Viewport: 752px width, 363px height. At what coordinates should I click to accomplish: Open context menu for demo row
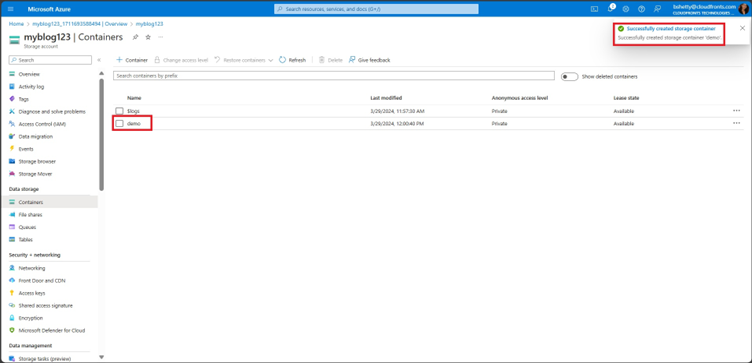tap(737, 123)
